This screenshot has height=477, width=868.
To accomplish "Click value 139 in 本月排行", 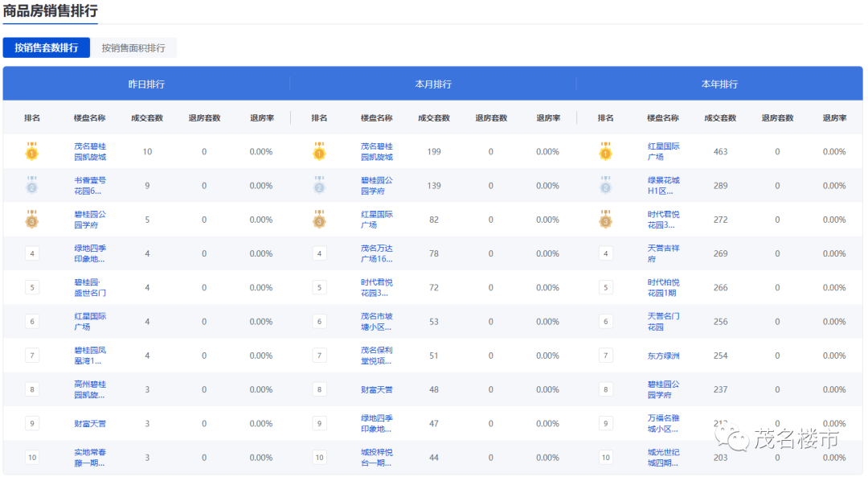I will point(434,186).
